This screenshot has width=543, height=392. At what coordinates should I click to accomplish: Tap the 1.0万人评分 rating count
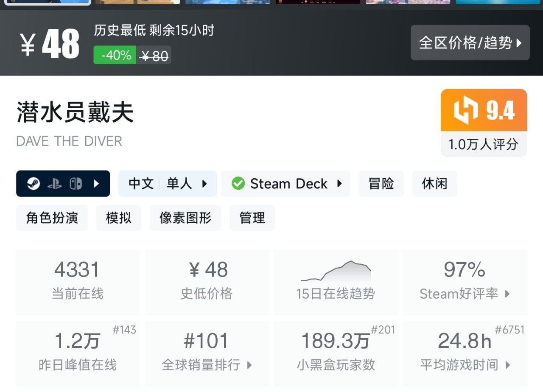point(484,144)
